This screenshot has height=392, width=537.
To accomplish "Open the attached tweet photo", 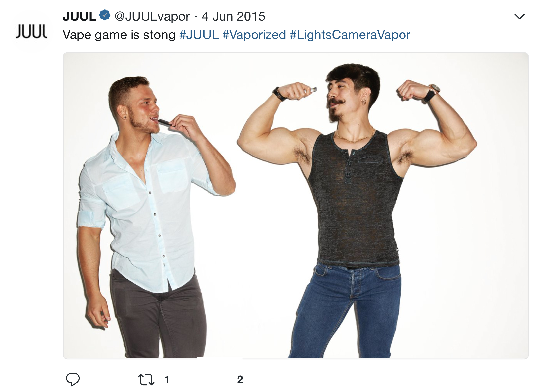I will pyautogui.click(x=296, y=205).
